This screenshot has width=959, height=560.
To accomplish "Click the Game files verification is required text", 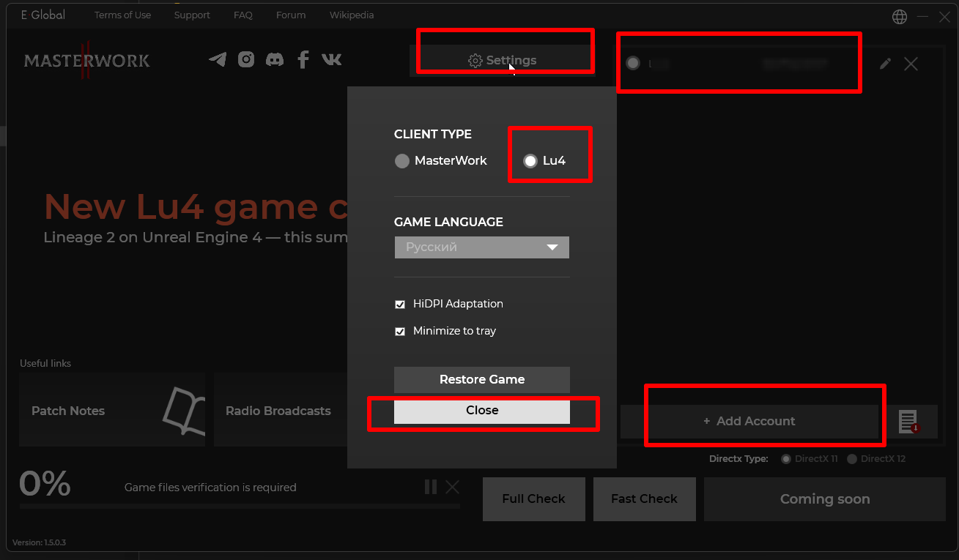I will tap(210, 488).
